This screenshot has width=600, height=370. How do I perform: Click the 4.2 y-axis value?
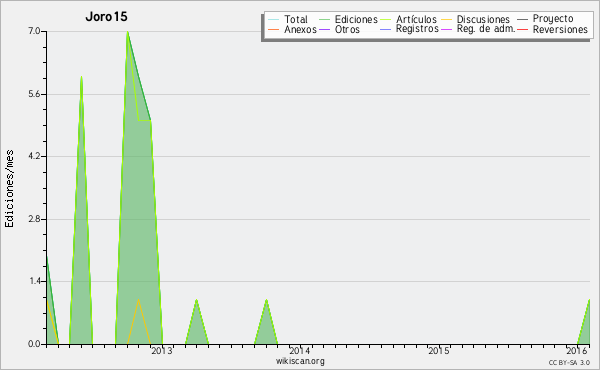point(34,156)
